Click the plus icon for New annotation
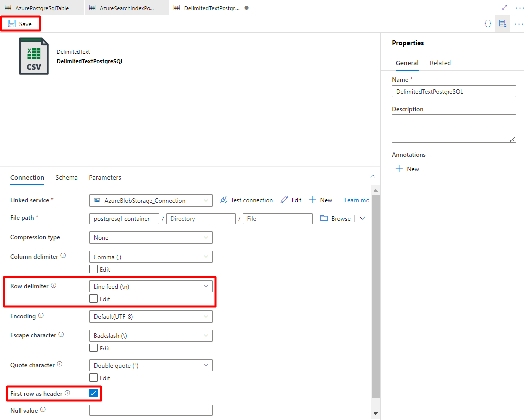 tap(399, 168)
